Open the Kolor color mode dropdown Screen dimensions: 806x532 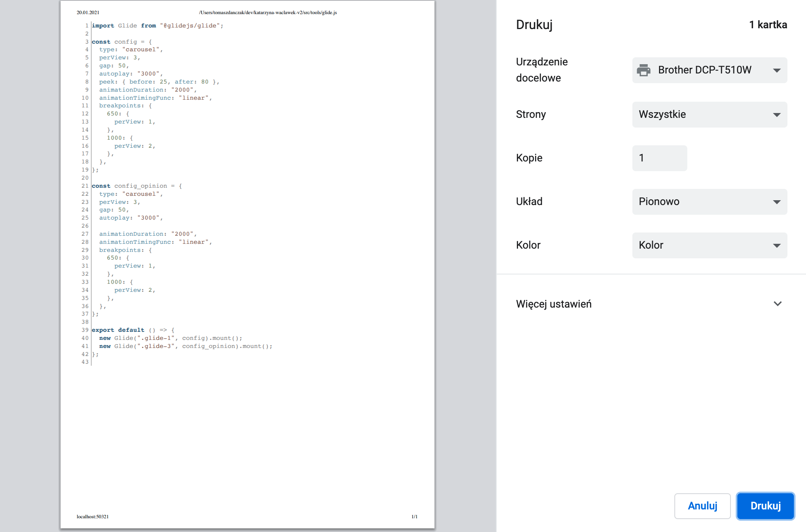coord(709,245)
